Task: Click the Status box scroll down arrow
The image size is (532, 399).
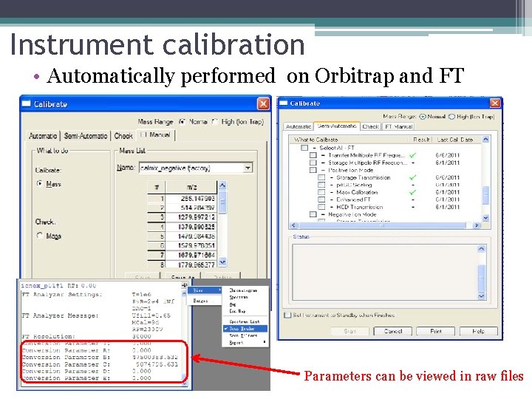Action: [481, 296]
